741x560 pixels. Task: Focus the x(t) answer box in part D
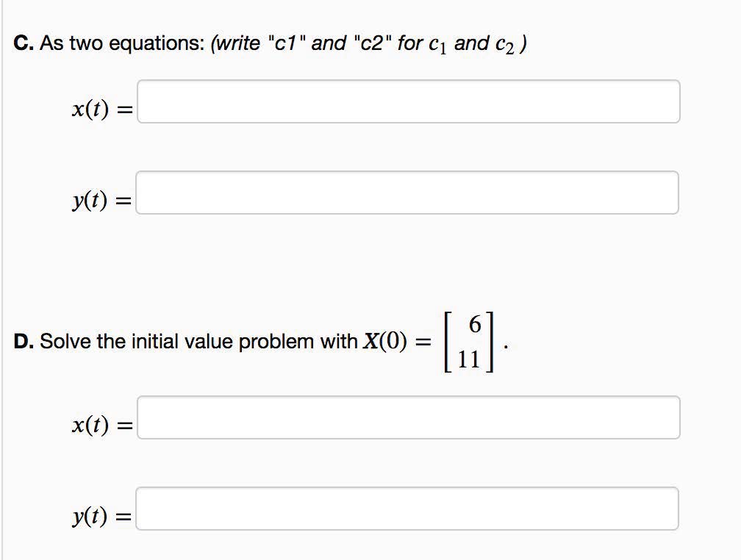(x=408, y=417)
